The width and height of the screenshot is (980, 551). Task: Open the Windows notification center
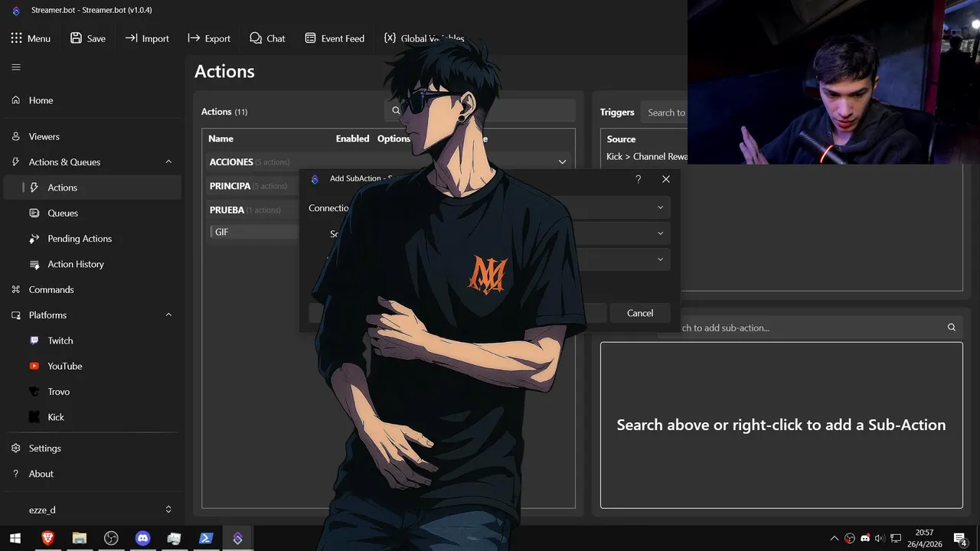click(x=959, y=539)
